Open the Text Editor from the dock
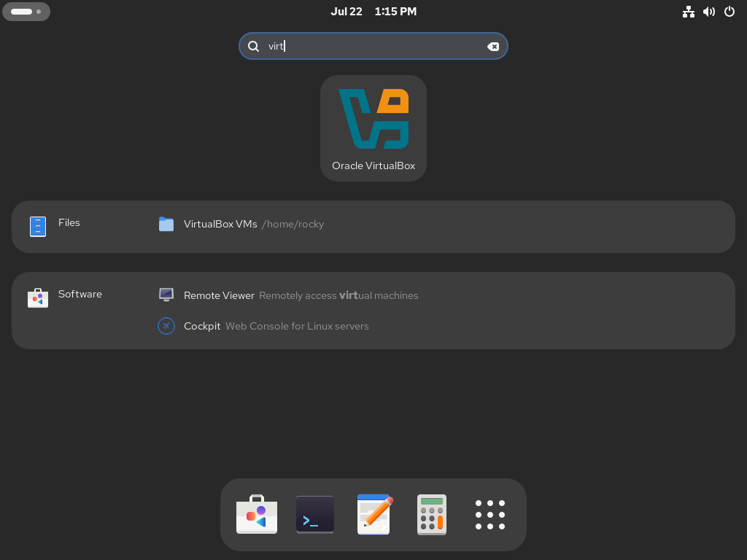 (x=373, y=515)
